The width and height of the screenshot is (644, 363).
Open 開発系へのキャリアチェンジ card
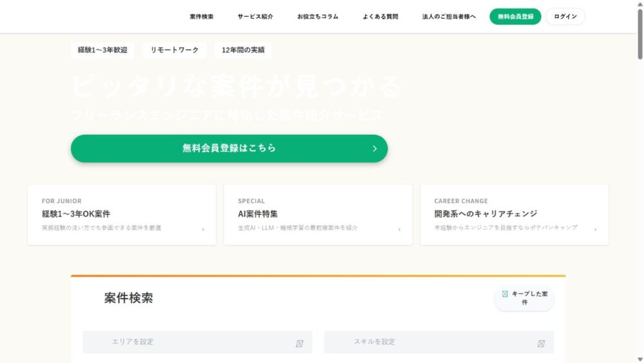click(514, 215)
